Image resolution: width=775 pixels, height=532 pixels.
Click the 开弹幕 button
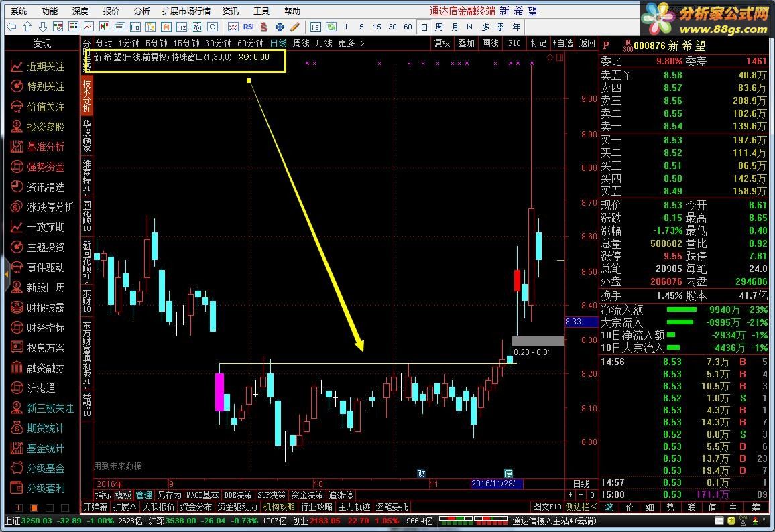coord(96,507)
